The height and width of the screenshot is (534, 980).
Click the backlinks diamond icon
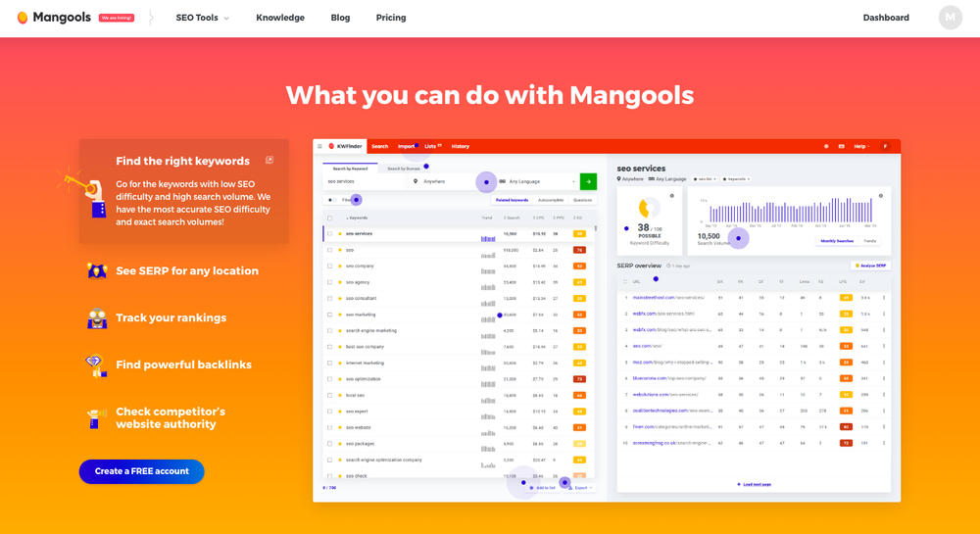pyautogui.click(x=96, y=366)
